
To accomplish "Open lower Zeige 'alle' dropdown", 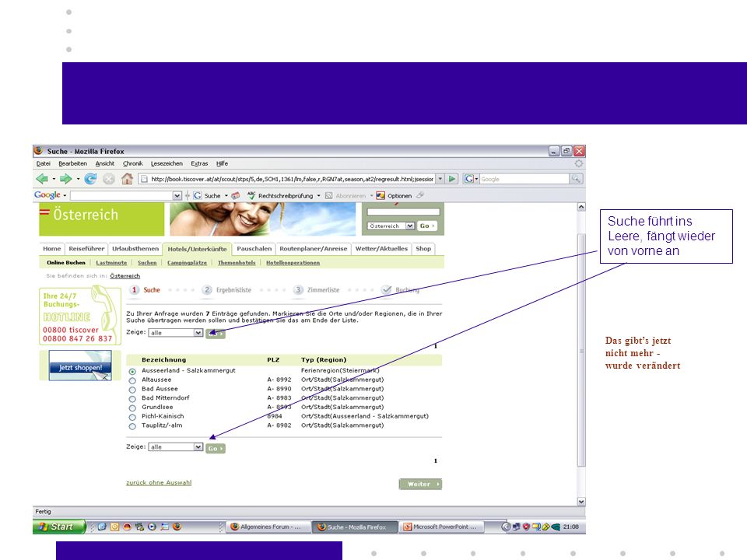I will pos(176,446).
